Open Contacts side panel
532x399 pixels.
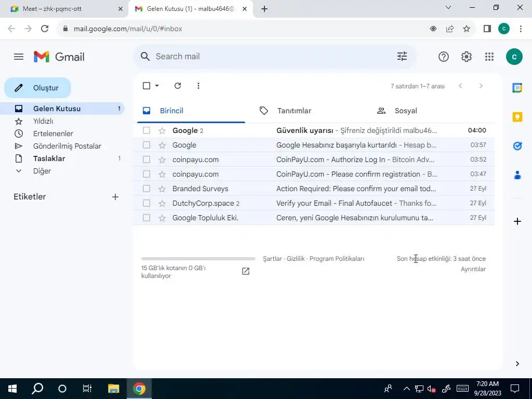[517, 175]
